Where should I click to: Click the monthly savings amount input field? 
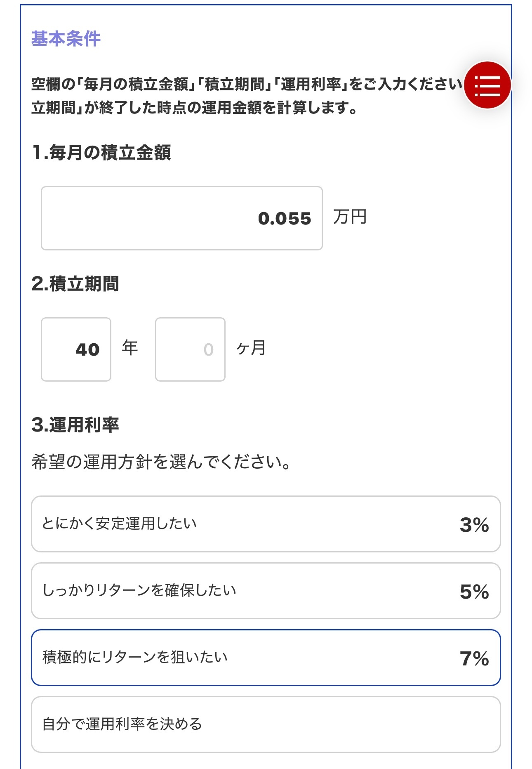181,218
